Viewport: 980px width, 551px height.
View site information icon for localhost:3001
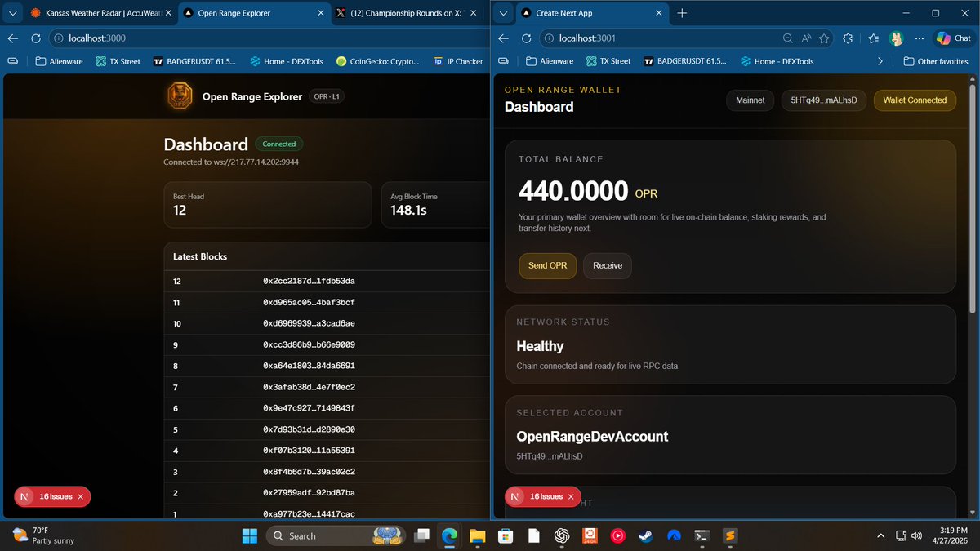click(547, 38)
